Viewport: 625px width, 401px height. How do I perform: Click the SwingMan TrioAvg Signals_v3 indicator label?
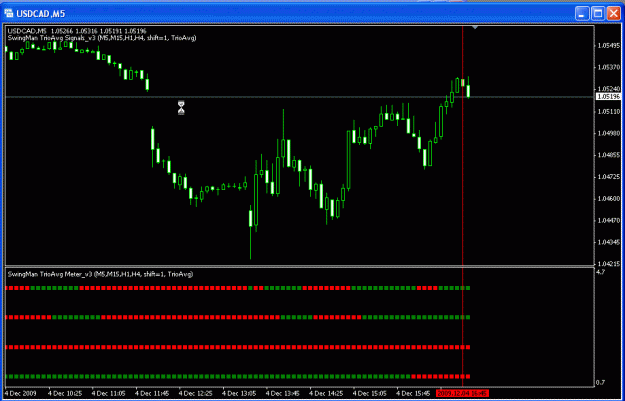102,38
